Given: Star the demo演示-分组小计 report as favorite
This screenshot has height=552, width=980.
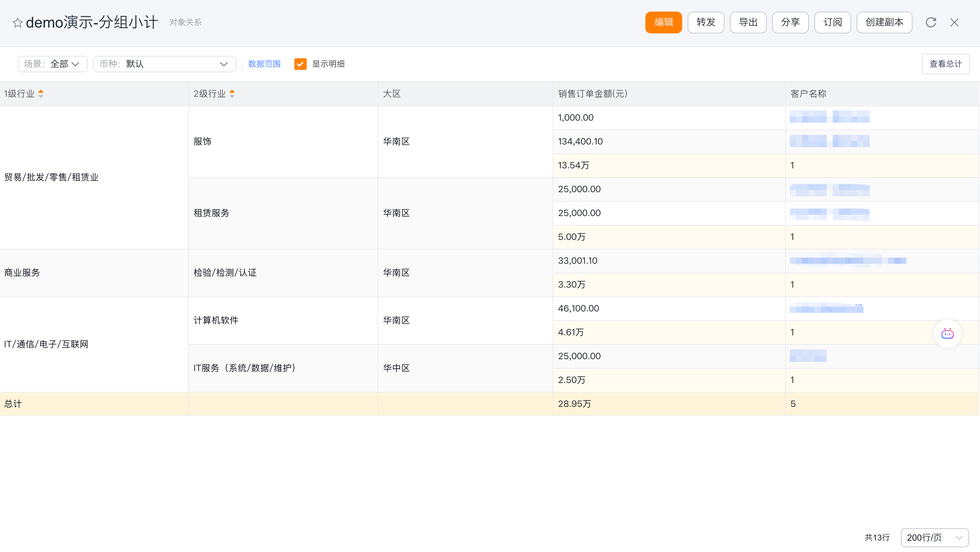Looking at the screenshot, I should [x=17, y=23].
